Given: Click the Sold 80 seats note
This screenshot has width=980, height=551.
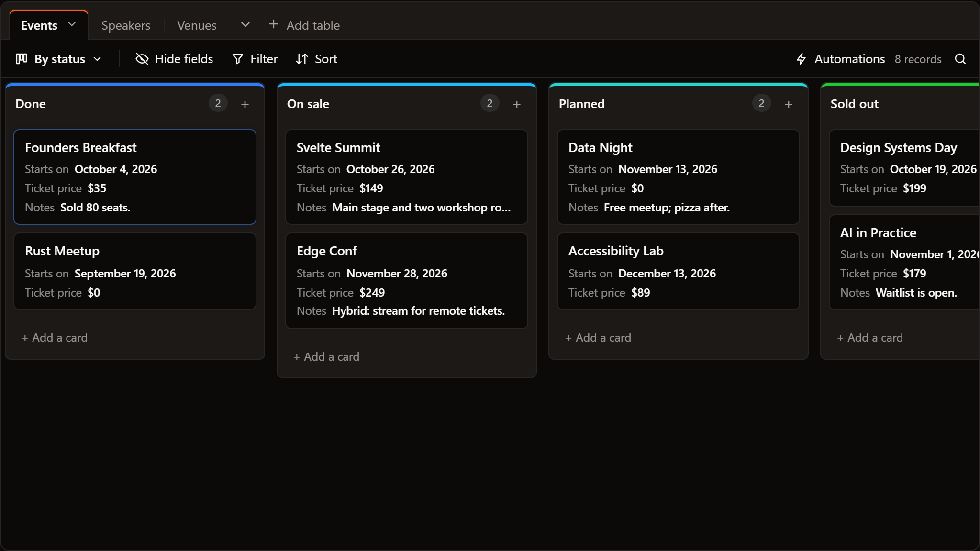Looking at the screenshot, I should click(95, 208).
